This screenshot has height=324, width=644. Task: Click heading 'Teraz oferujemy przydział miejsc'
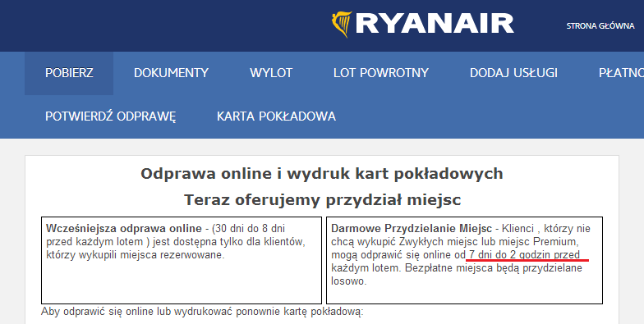coord(322,200)
